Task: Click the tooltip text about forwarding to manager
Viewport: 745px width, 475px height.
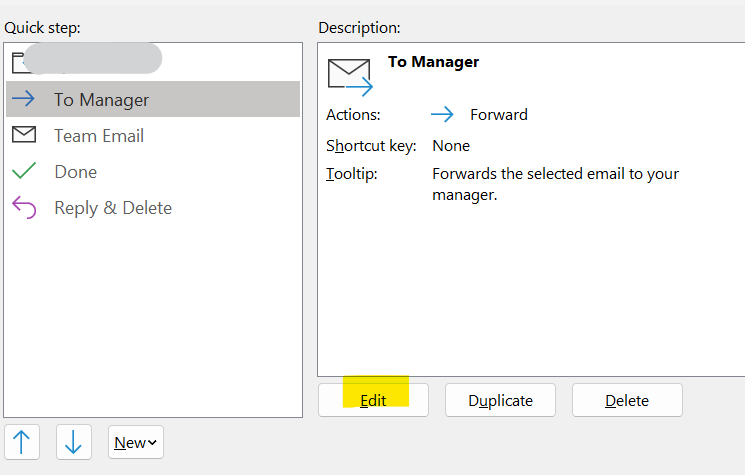Action: 555,184
